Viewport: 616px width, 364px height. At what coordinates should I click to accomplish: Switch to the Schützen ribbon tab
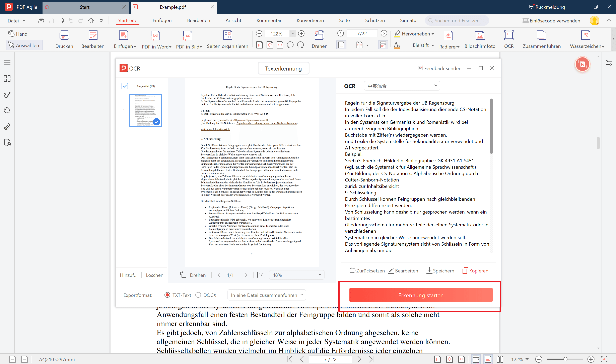coord(375,20)
